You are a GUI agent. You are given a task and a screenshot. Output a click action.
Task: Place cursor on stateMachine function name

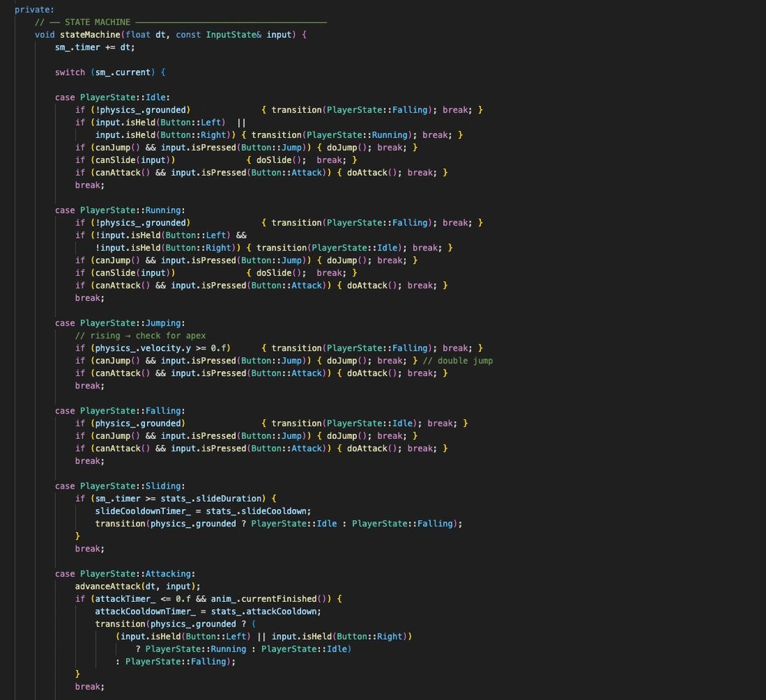(x=88, y=35)
